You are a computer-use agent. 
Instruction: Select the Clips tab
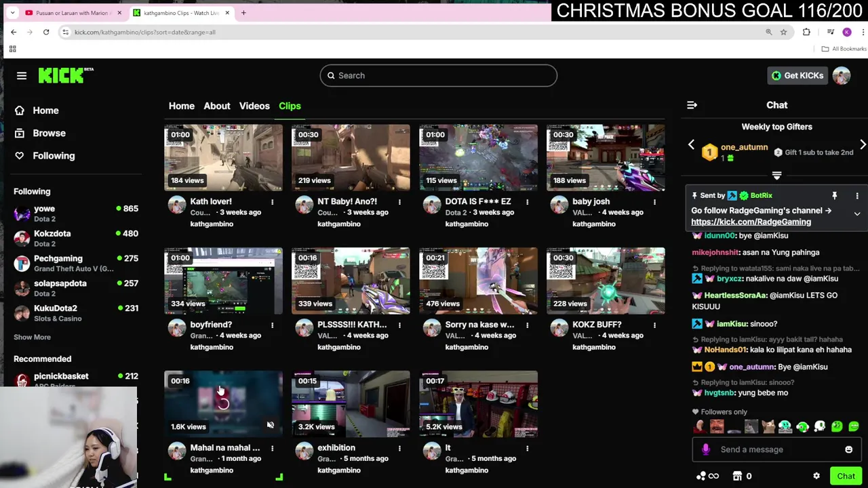pos(290,106)
